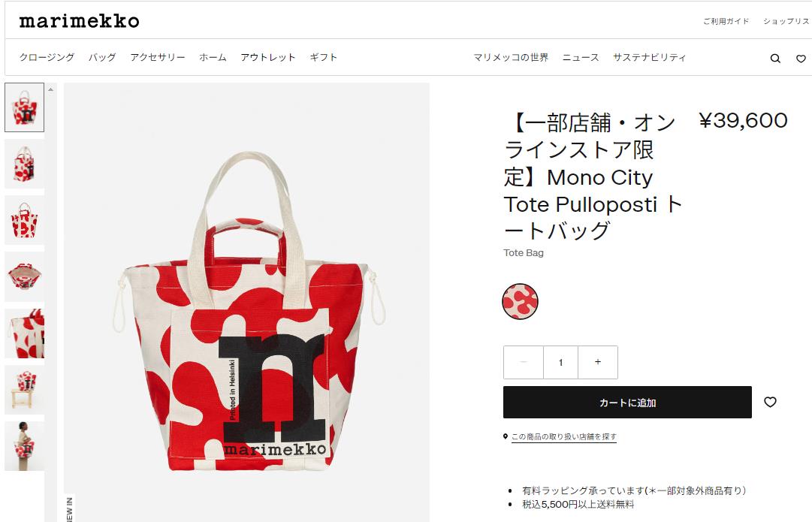View thumbnail of model carrying the bag

(24, 446)
